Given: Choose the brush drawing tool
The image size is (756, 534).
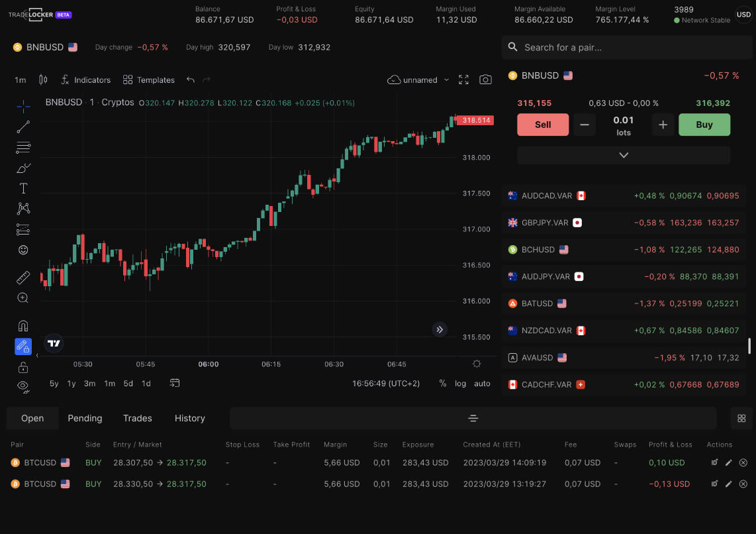Looking at the screenshot, I should click(x=23, y=168).
